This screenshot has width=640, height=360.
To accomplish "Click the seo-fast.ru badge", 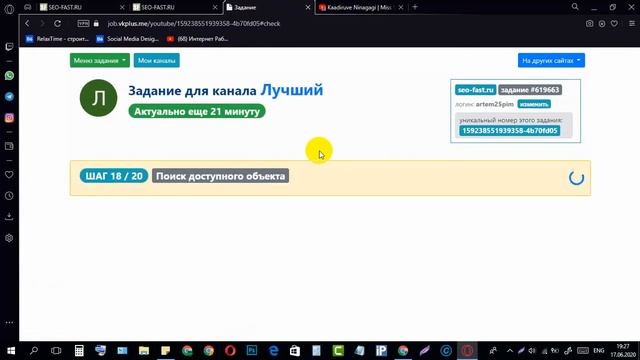I will coord(476,90).
